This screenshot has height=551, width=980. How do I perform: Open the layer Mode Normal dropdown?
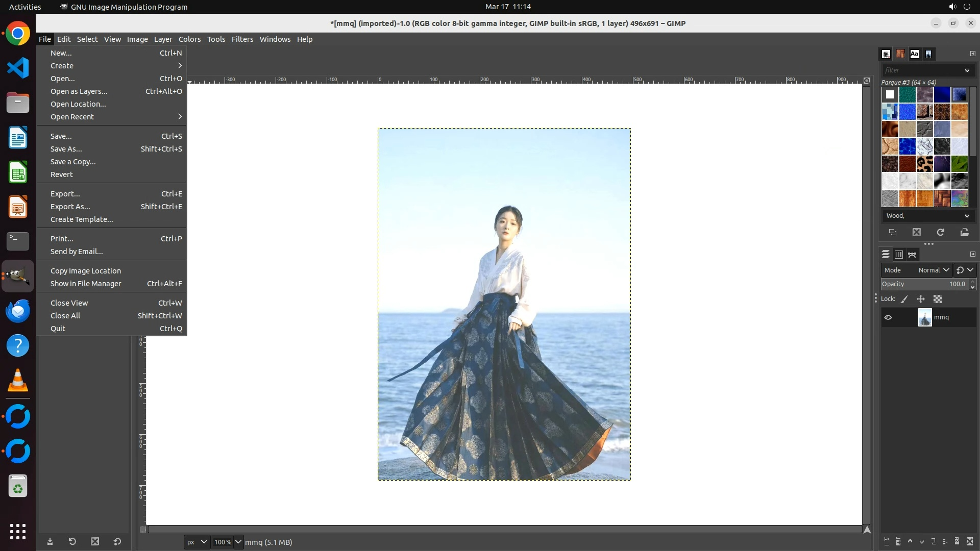933,270
